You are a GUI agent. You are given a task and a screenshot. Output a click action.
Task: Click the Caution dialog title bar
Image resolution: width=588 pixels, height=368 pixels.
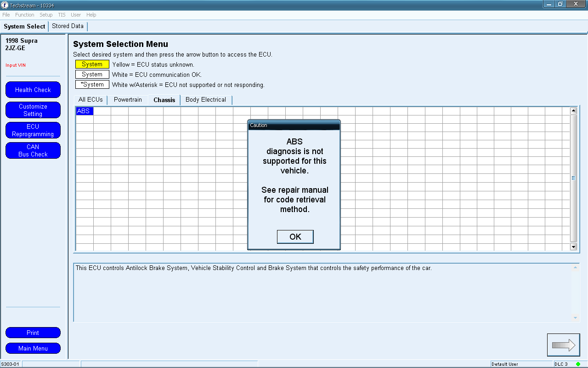tap(294, 125)
